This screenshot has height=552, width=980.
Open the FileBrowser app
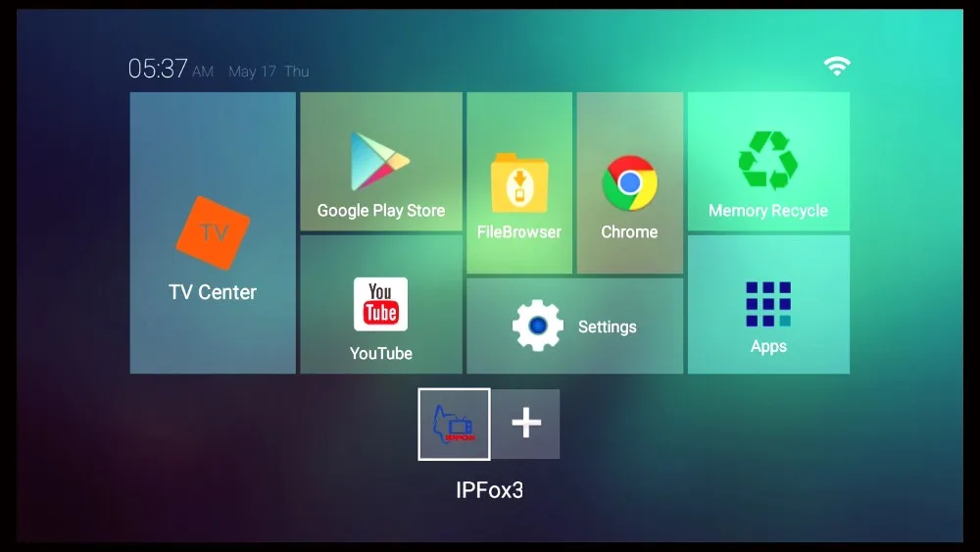519,182
